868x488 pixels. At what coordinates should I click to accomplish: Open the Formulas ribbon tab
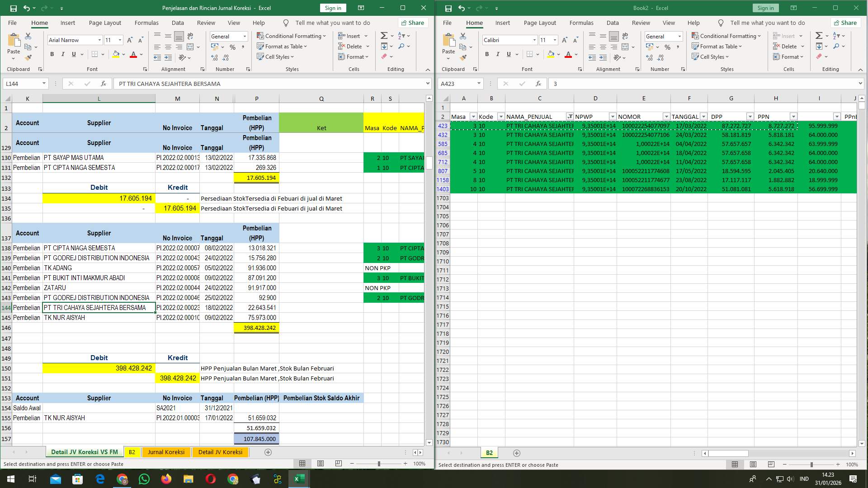pos(146,23)
